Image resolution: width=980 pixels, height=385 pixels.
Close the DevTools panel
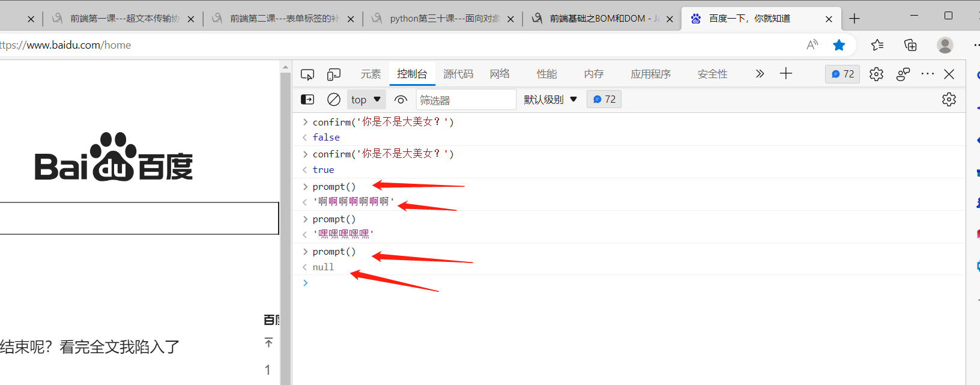coord(949,74)
